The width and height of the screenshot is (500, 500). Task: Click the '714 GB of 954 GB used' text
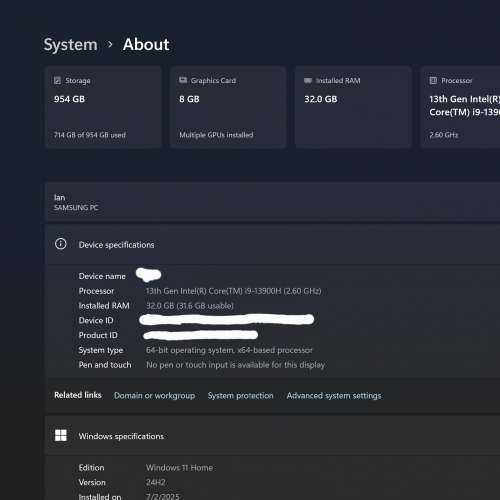[90, 135]
